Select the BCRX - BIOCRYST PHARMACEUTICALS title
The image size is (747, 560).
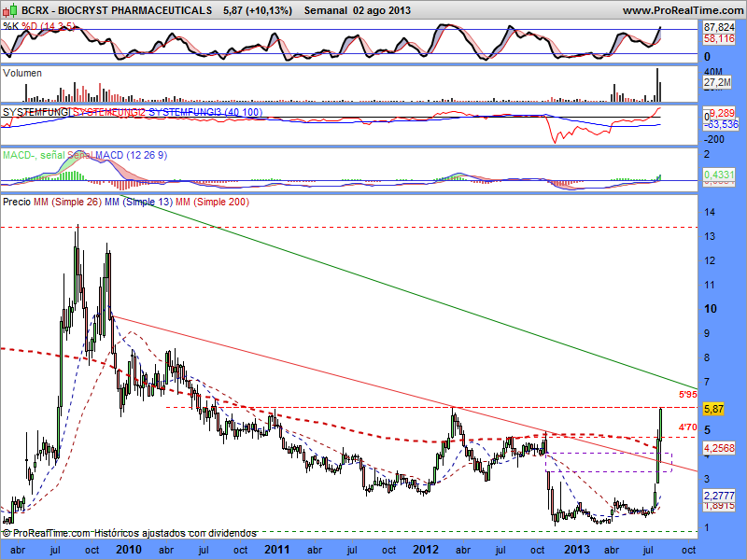117,10
